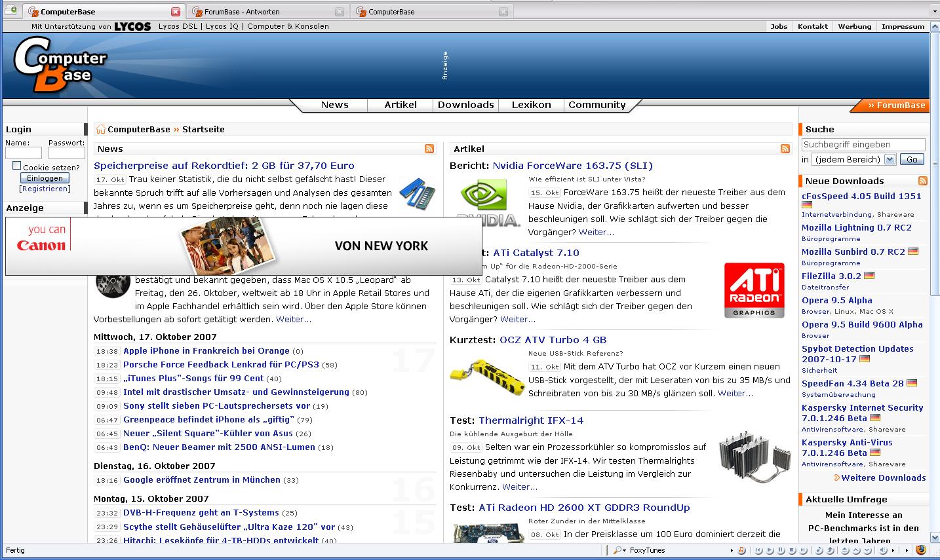Screen dimensions: 940x560
Task: Toggle the 'Cookie setzen?' checkbox
Action: tap(17, 166)
